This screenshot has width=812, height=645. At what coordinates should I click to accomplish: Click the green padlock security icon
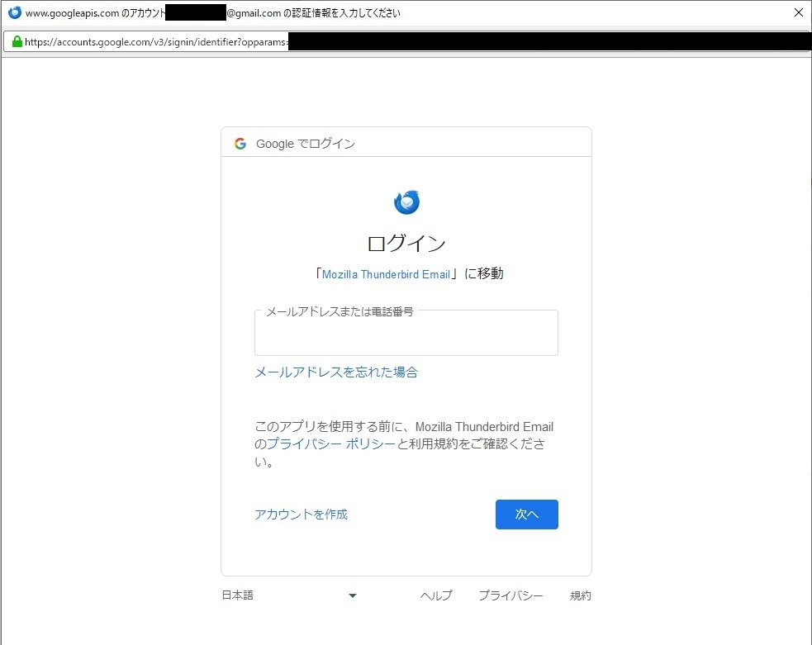[x=17, y=41]
